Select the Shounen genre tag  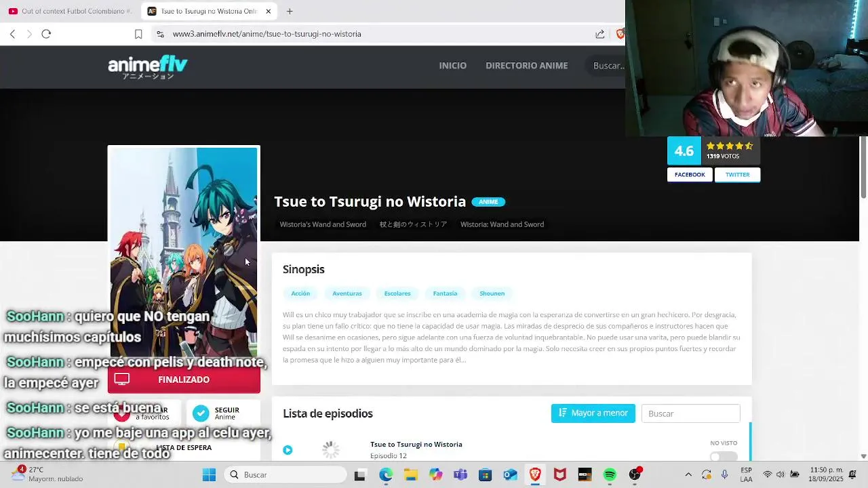492,293
